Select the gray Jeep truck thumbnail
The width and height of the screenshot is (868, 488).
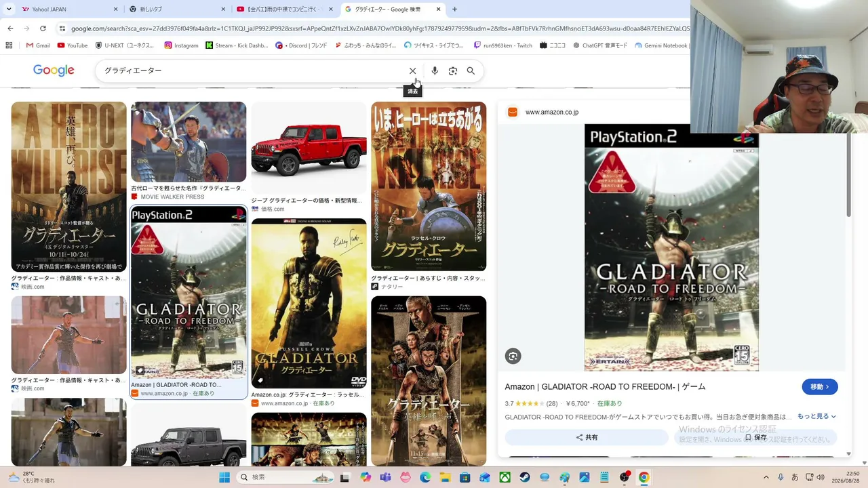pos(189,436)
